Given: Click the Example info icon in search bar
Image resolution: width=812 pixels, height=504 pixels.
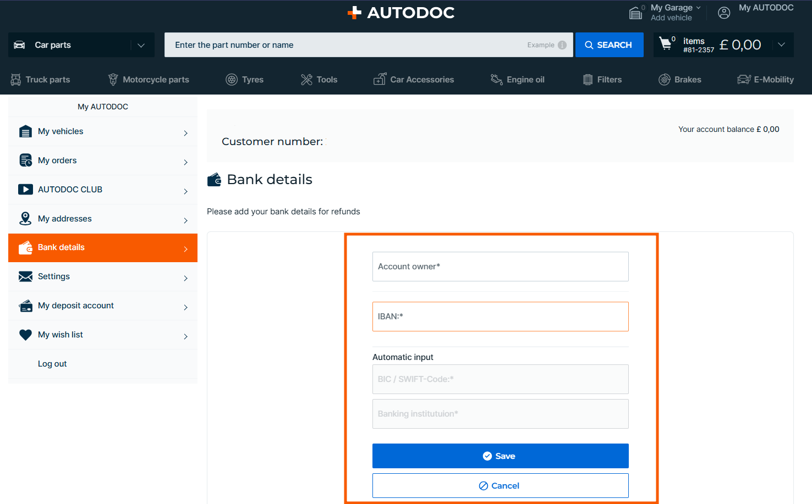Looking at the screenshot, I should tap(562, 45).
